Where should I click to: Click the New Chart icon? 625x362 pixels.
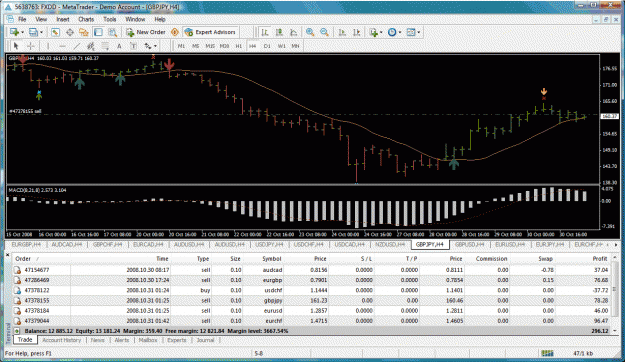[x=14, y=32]
